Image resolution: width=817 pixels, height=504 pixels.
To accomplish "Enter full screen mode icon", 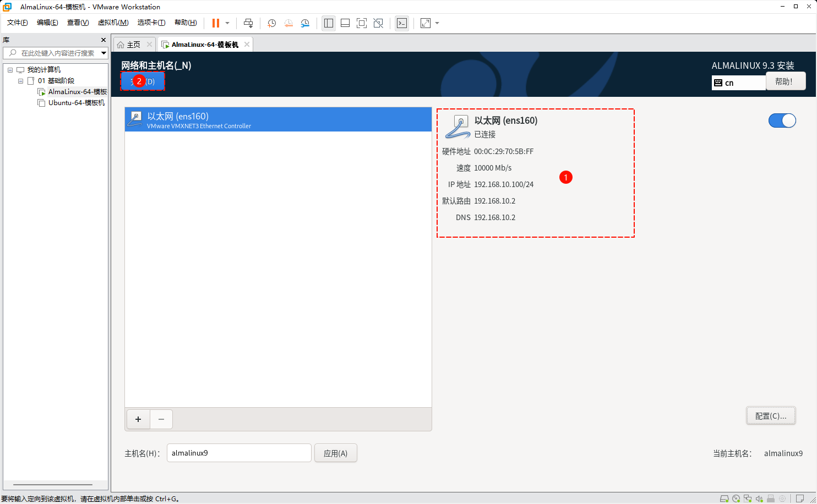I will (362, 23).
